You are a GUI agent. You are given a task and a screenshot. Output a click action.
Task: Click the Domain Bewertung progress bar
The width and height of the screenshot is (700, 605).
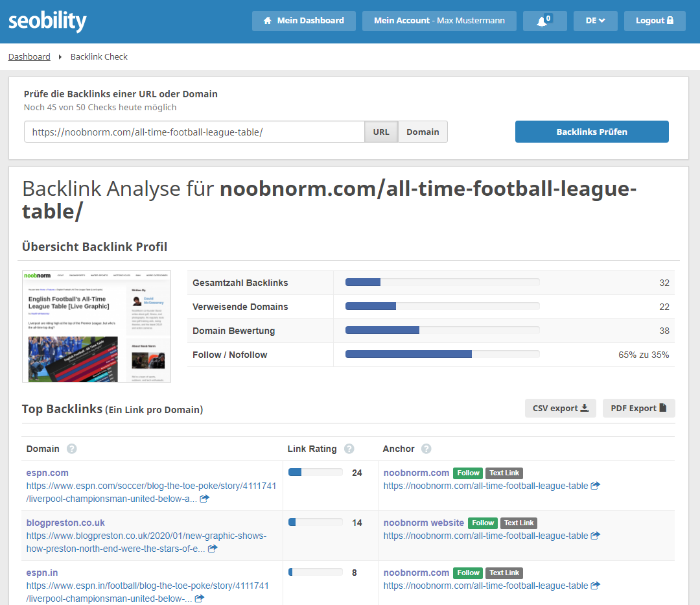(443, 331)
